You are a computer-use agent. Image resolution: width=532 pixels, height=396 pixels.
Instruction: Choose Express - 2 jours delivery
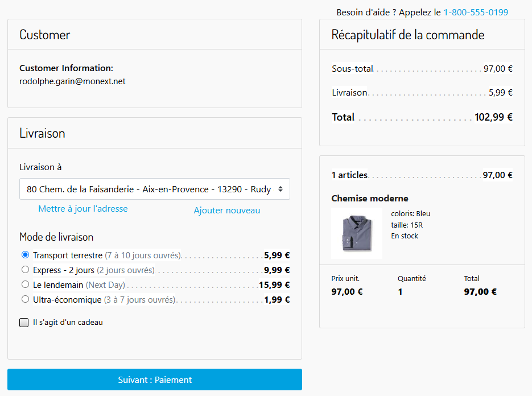coord(25,270)
